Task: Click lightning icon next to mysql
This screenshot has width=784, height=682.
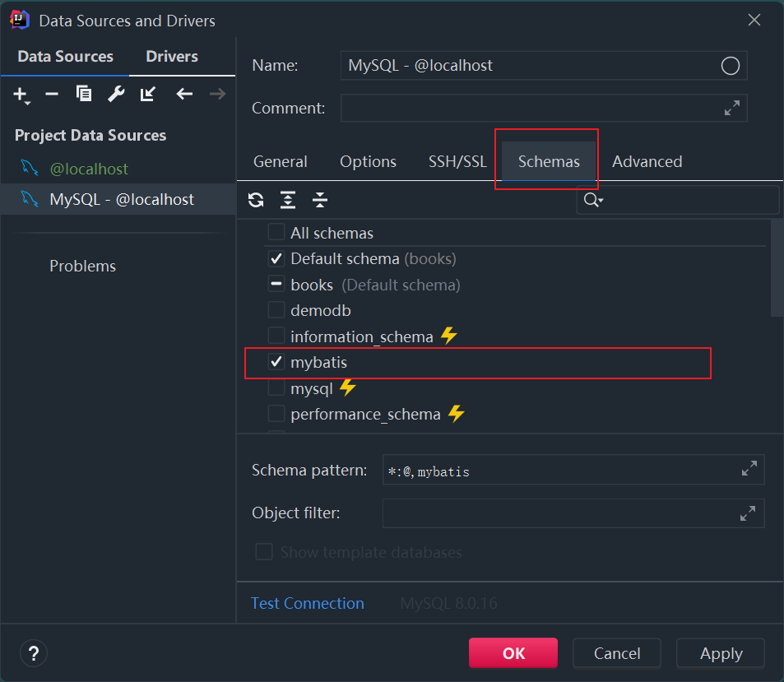Action: [347, 387]
